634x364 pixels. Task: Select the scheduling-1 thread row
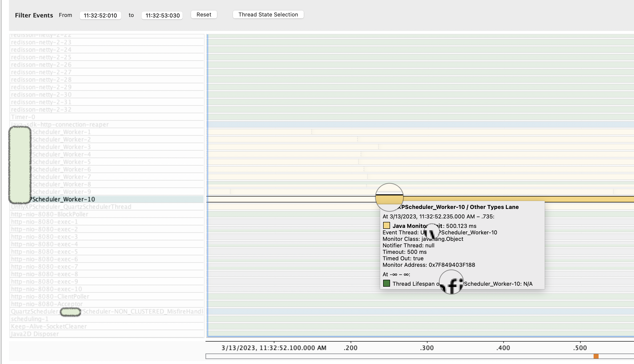coord(29,319)
